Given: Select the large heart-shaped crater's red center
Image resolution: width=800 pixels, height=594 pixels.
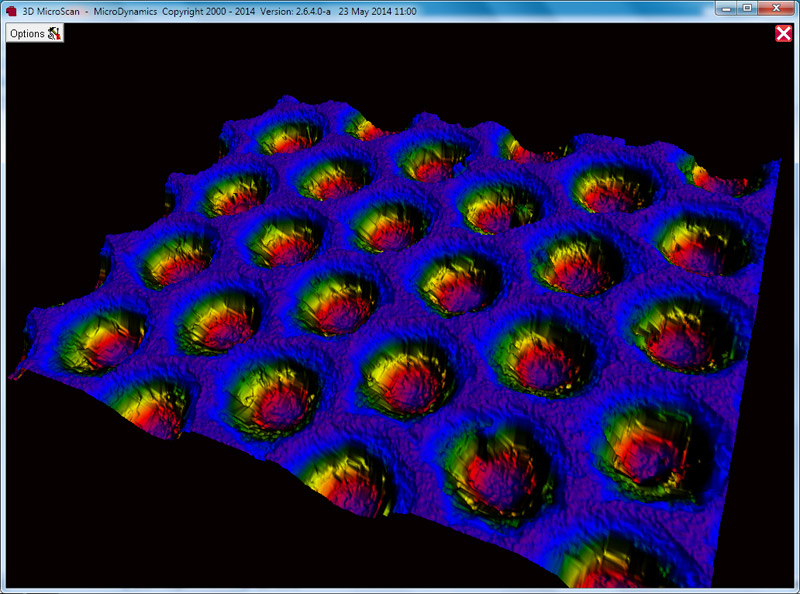Looking at the screenshot, I should 498,468.
